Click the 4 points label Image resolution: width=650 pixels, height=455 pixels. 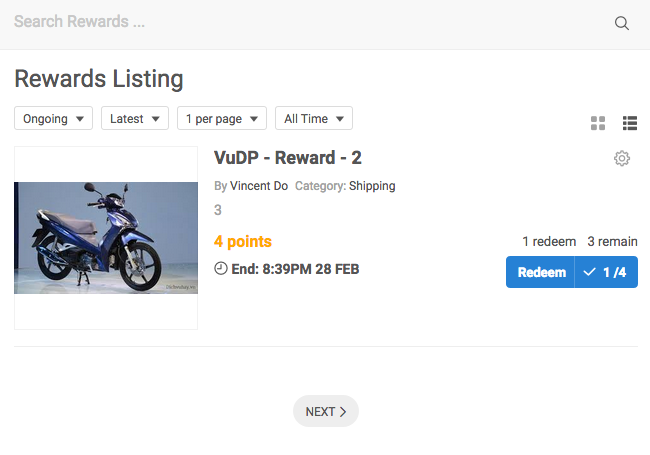243,242
